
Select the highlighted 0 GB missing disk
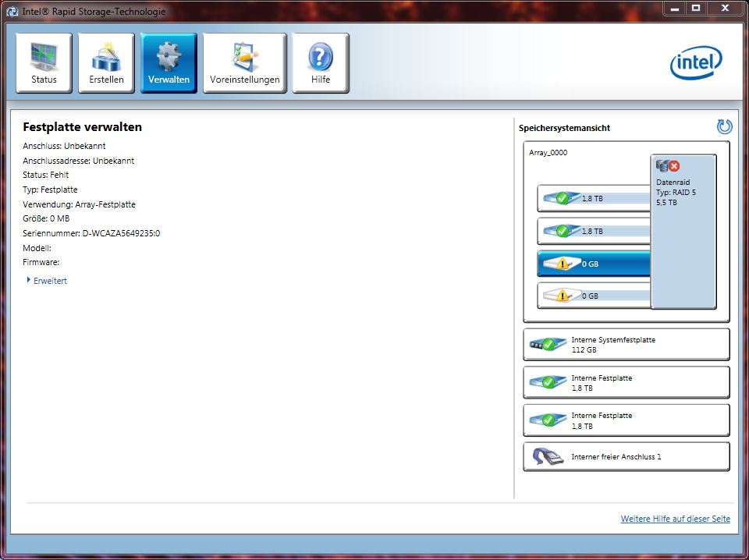click(x=594, y=264)
